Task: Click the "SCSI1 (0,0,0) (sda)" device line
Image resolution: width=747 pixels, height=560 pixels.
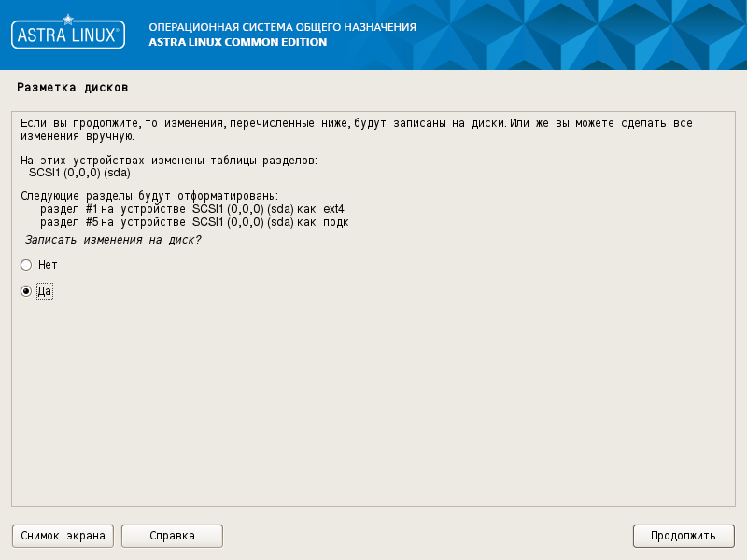Action: pos(79,173)
